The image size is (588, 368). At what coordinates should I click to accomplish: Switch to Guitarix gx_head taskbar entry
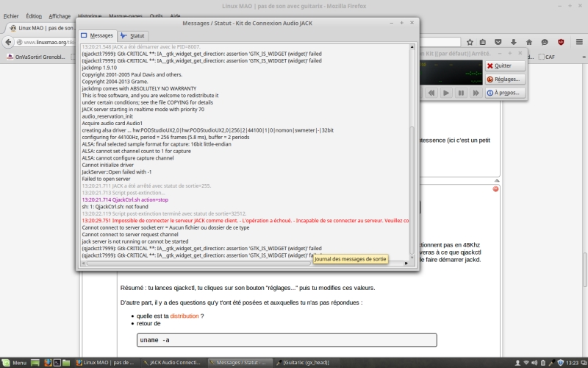[304, 363]
